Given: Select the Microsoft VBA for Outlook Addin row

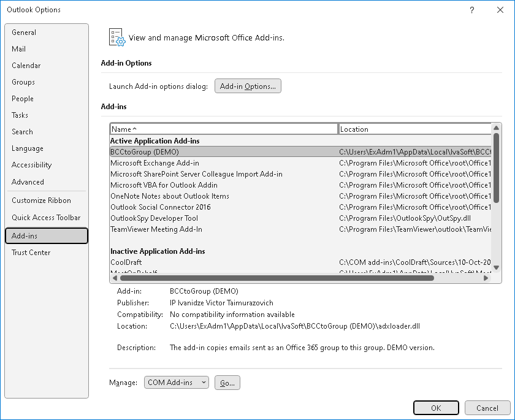Looking at the screenshot, I should coord(300,185).
